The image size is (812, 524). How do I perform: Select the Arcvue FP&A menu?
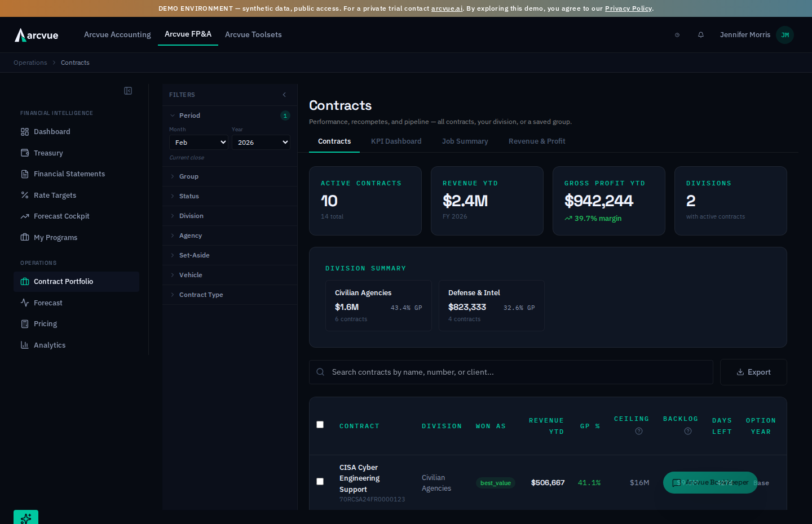pyautogui.click(x=188, y=34)
